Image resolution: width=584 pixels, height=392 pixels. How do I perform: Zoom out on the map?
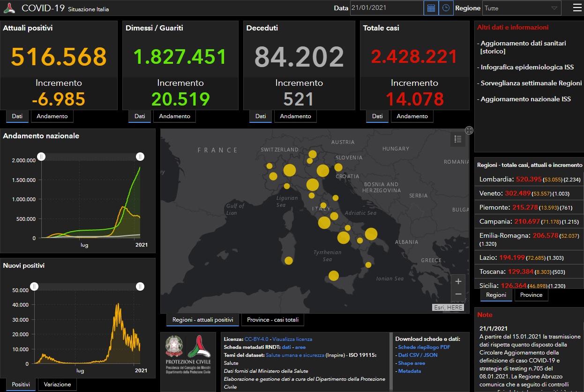458,294
